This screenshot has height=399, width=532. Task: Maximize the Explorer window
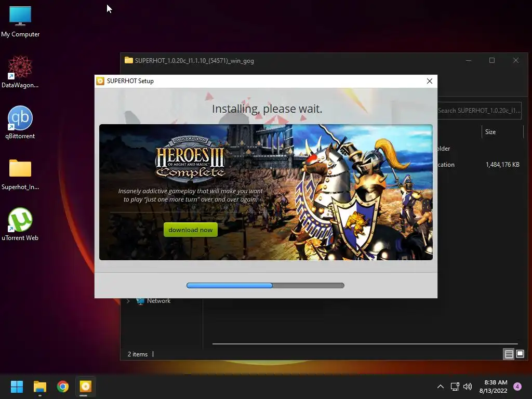pyautogui.click(x=492, y=60)
